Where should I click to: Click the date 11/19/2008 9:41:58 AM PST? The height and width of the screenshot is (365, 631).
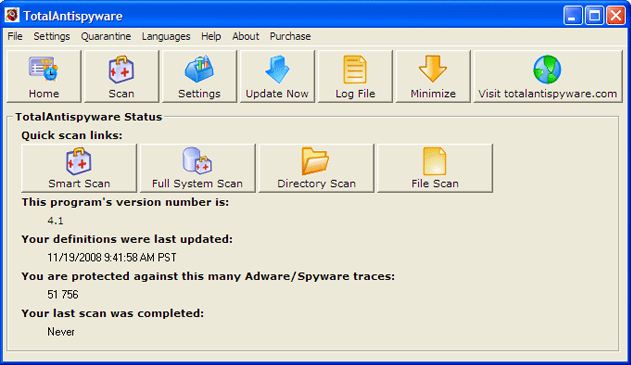pos(112,258)
